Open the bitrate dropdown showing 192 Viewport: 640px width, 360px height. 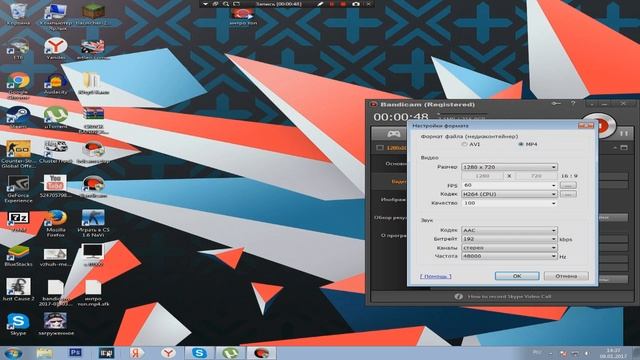click(509, 239)
